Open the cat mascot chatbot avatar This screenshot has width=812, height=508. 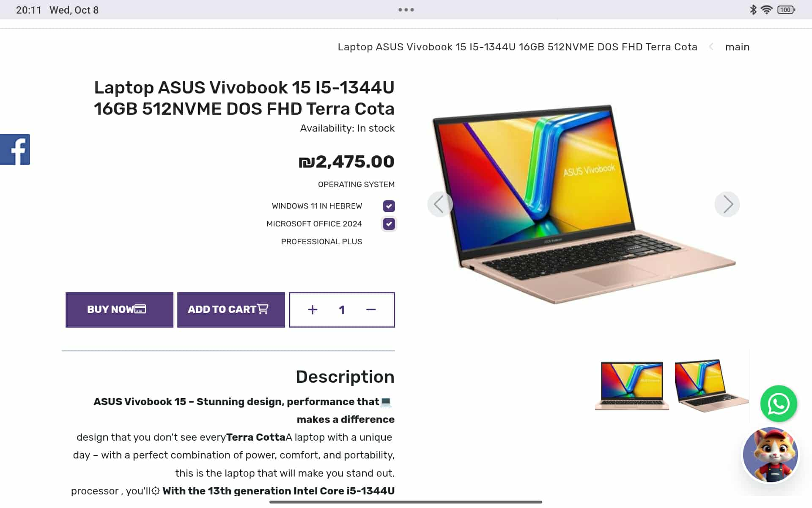pos(771,455)
